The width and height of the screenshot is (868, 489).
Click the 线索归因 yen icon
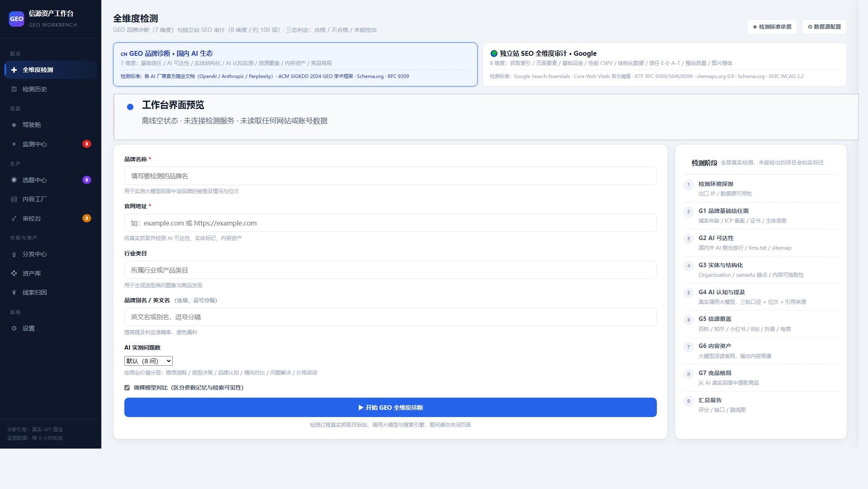[14, 293]
